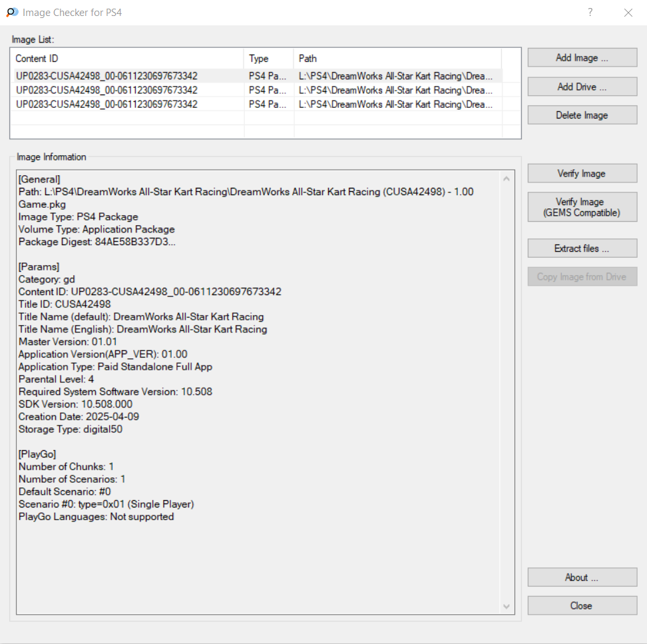Click the Master Version: 01.01 line
The image size is (647, 644).
point(68,342)
